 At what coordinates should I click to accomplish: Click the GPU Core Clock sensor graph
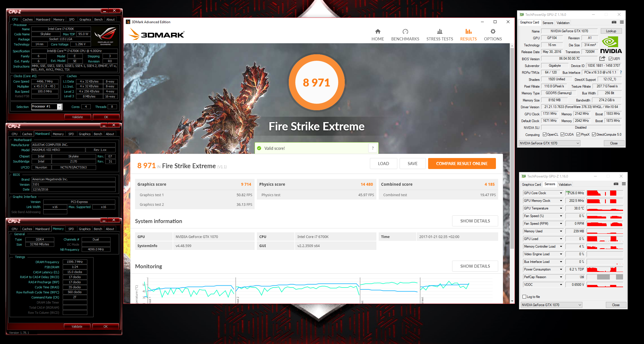coord(605,193)
